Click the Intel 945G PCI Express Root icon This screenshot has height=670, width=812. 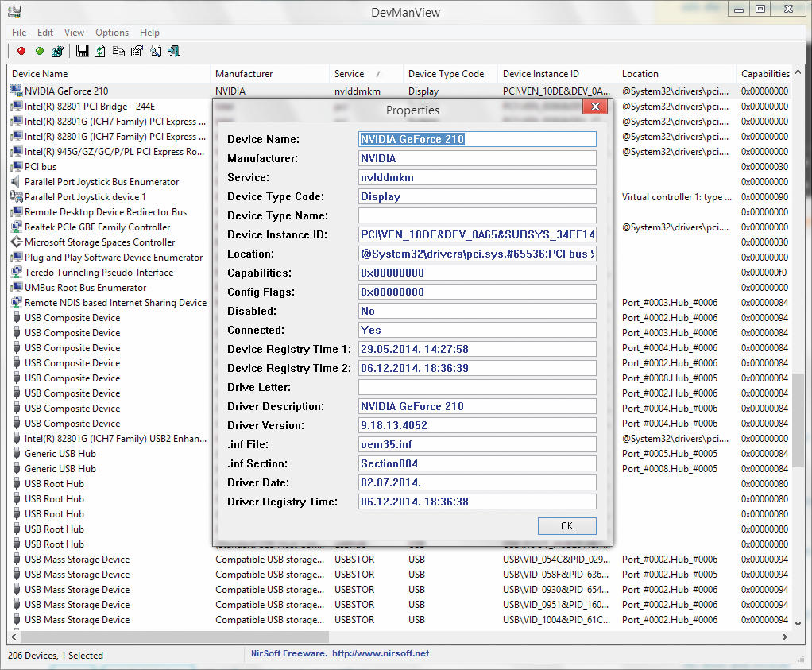16,151
